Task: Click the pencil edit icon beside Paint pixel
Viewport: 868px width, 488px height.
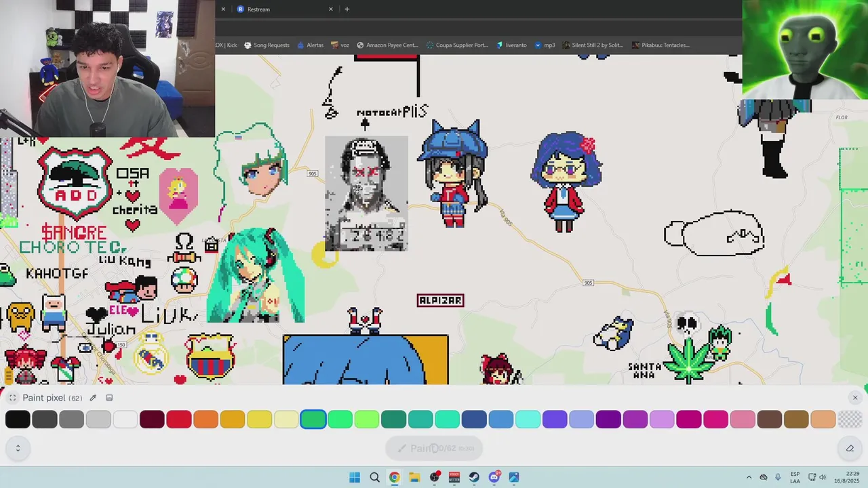Action: [x=93, y=398]
